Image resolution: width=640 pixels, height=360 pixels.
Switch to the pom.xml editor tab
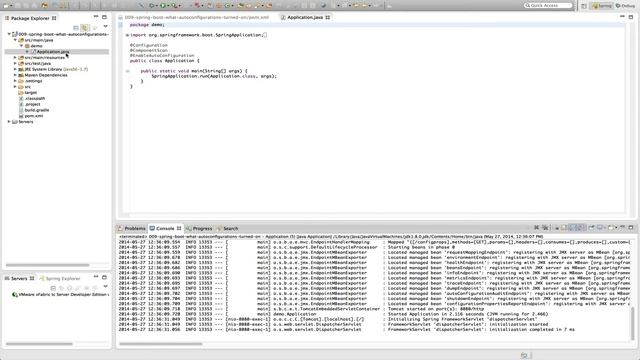click(196, 18)
